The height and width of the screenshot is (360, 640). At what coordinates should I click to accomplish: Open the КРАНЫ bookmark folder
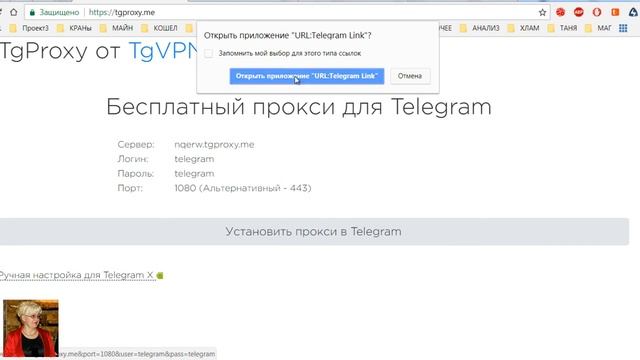74,28
